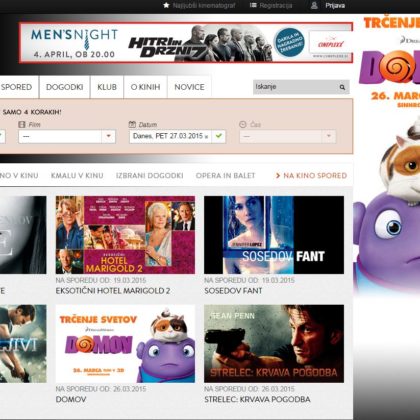
Task: Click the Registracija link
Action: coord(276,5)
